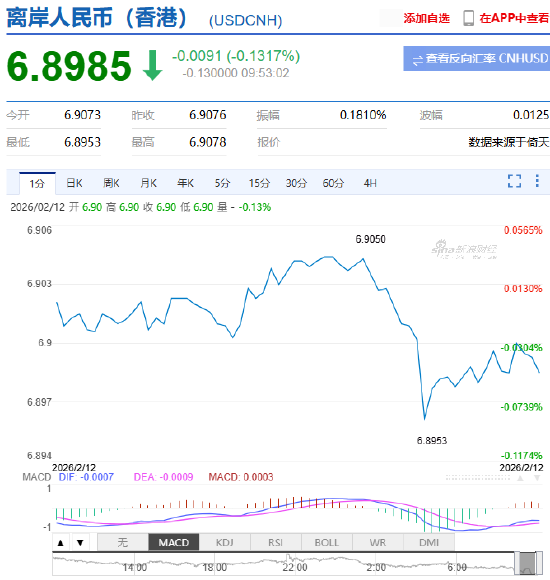Switch to the 月K tab
Screen dimensions: 550x580
point(148,183)
